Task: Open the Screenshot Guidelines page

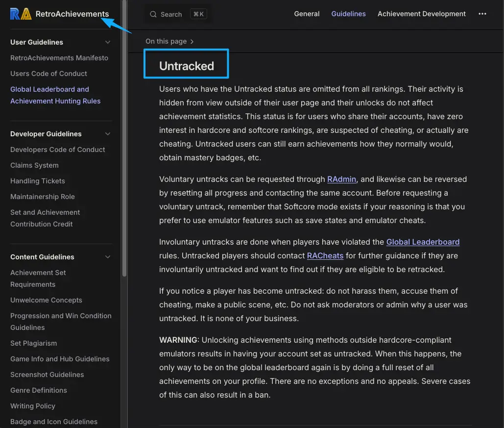Action: pos(47,375)
